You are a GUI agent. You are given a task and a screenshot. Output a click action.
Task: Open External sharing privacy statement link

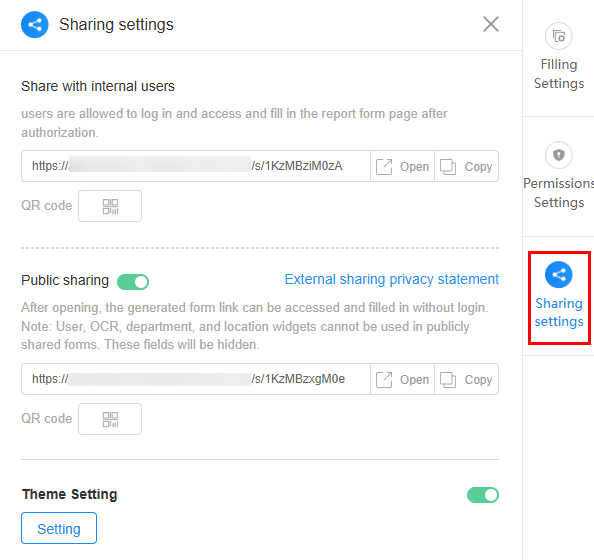tap(392, 279)
